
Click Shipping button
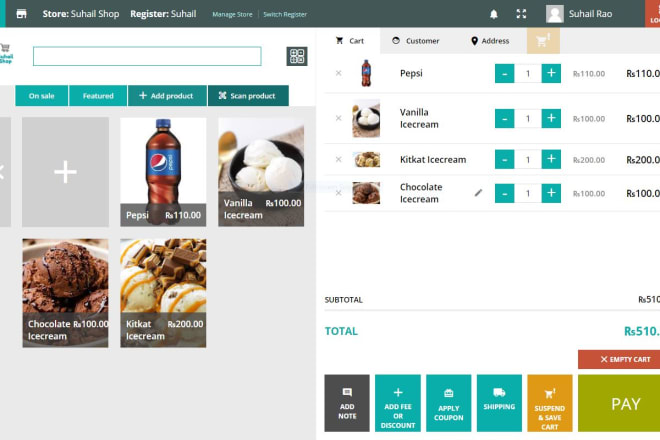click(x=499, y=403)
